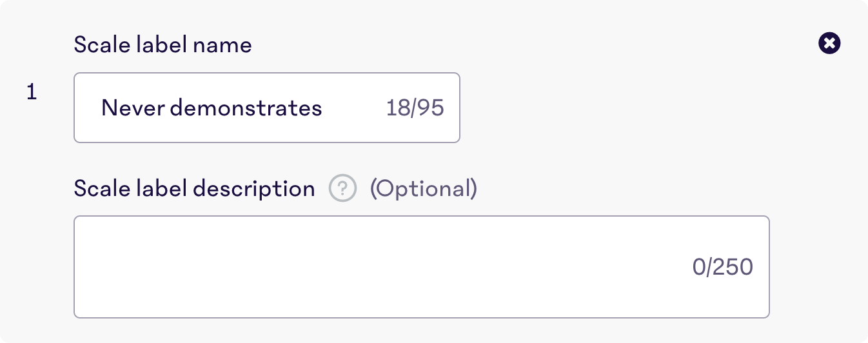Focus the Scale label name input field
The height and width of the screenshot is (343, 868).
[x=267, y=108]
